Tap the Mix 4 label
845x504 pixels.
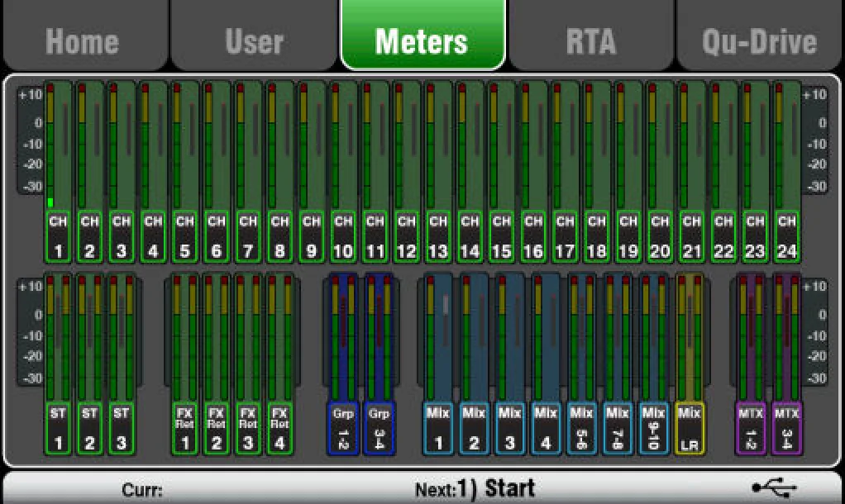click(x=546, y=429)
